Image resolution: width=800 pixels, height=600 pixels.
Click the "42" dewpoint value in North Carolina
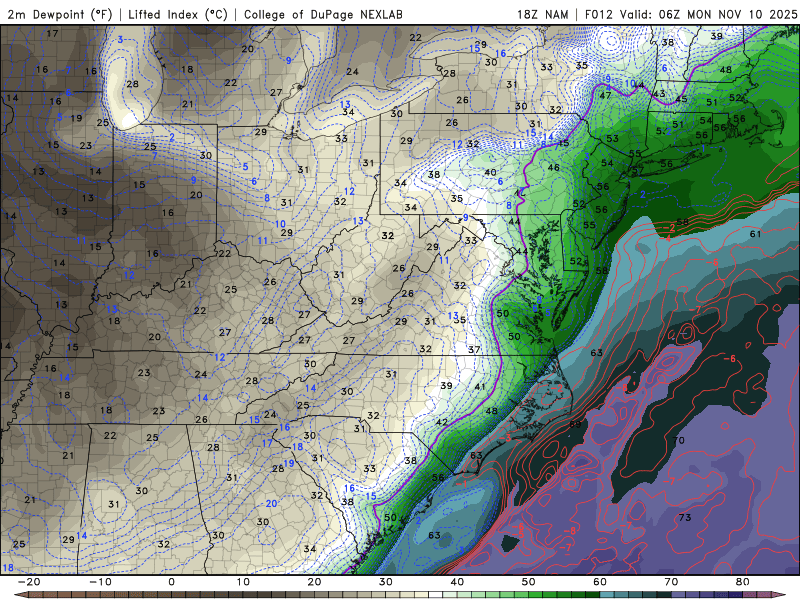[x=441, y=422]
